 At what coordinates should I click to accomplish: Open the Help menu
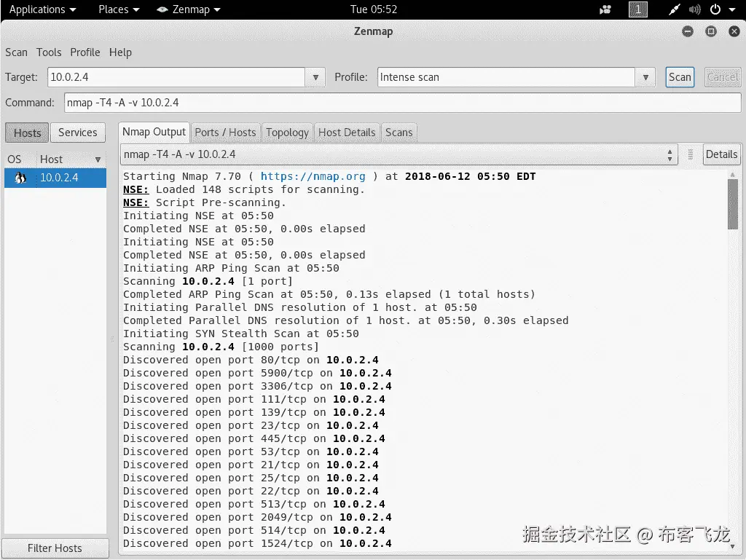(120, 52)
